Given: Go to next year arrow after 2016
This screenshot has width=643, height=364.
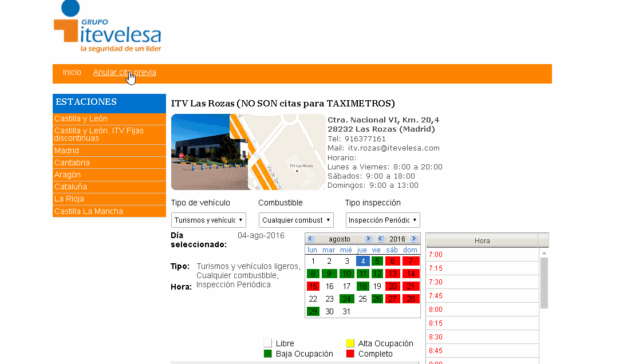Looking at the screenshot, I should [x=414, y=239].
